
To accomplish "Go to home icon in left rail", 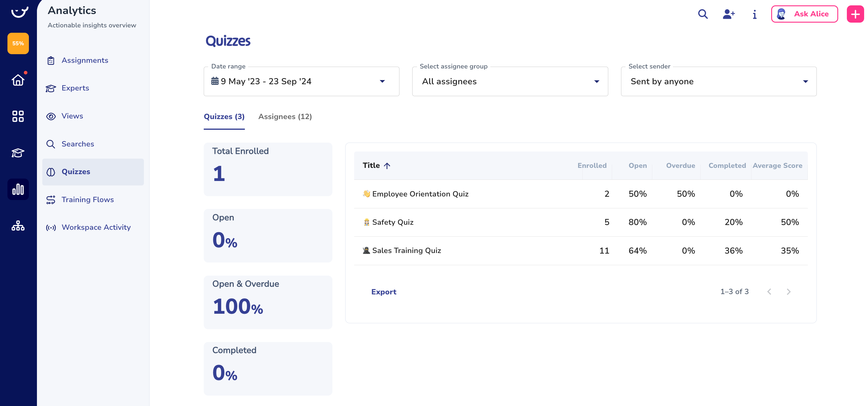I will (x=18, y=80).
